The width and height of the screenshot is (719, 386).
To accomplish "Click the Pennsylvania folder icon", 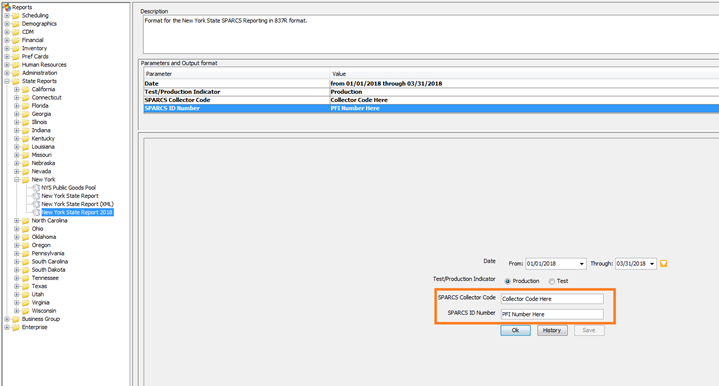I will point(26,254).
